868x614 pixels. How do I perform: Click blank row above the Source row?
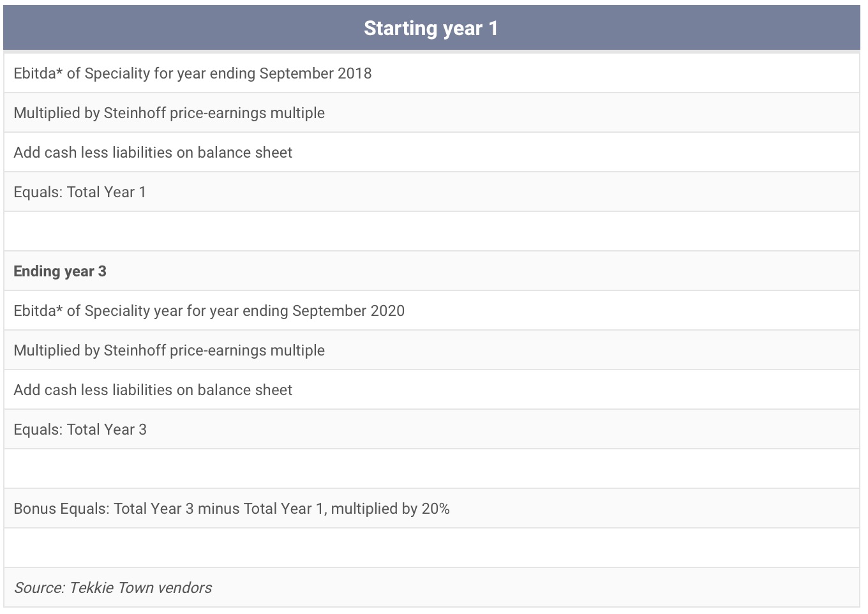click(x=431, y=548)
